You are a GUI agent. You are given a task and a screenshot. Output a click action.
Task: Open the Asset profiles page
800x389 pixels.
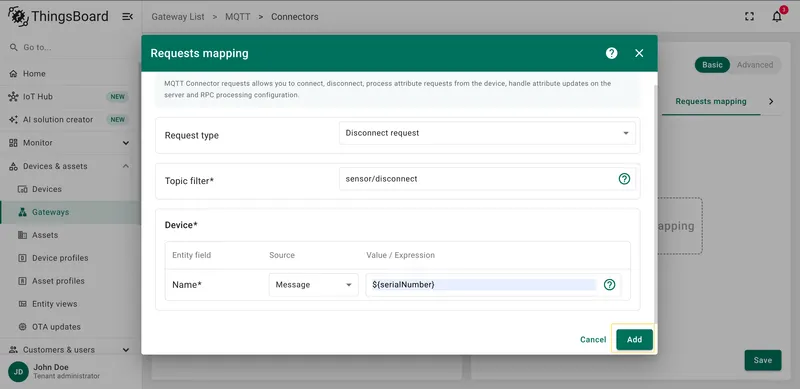pyautogui.click(x=70, y=281)
